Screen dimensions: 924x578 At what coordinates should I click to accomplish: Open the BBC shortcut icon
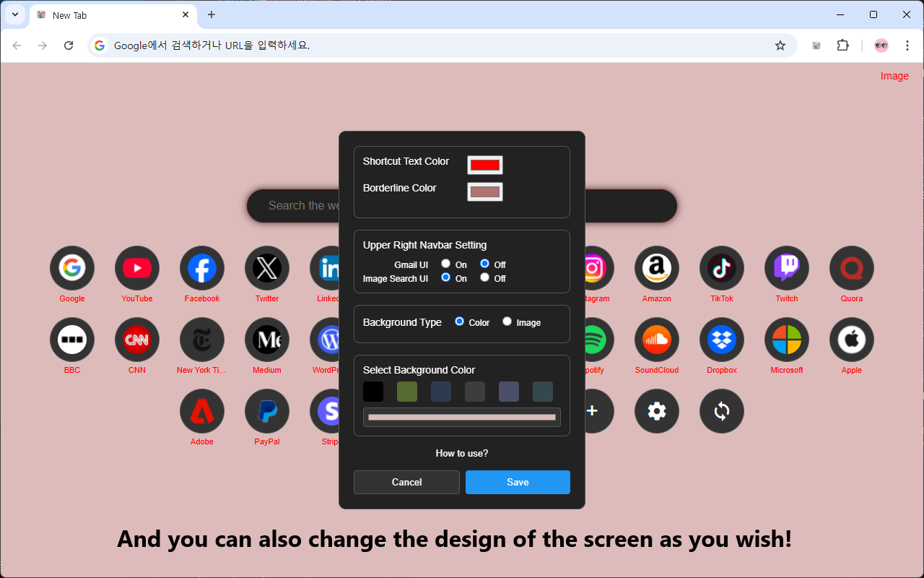click(x=72, y=340)
